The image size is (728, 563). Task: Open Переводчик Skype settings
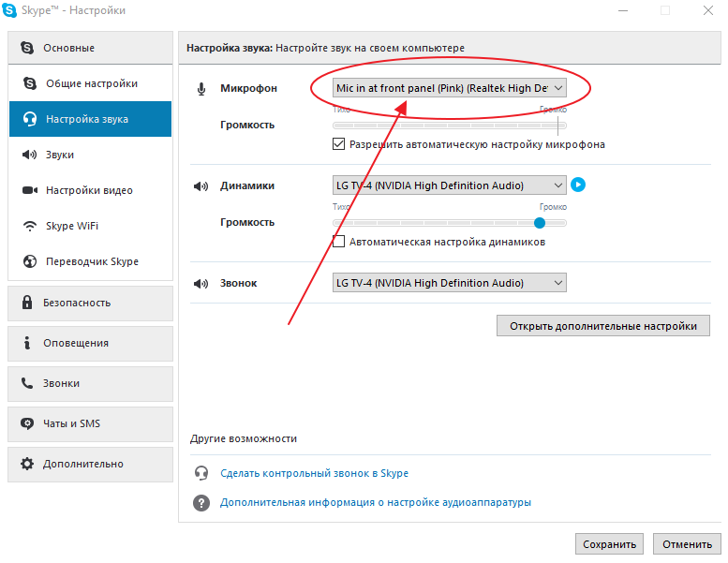tap(90, 261)
